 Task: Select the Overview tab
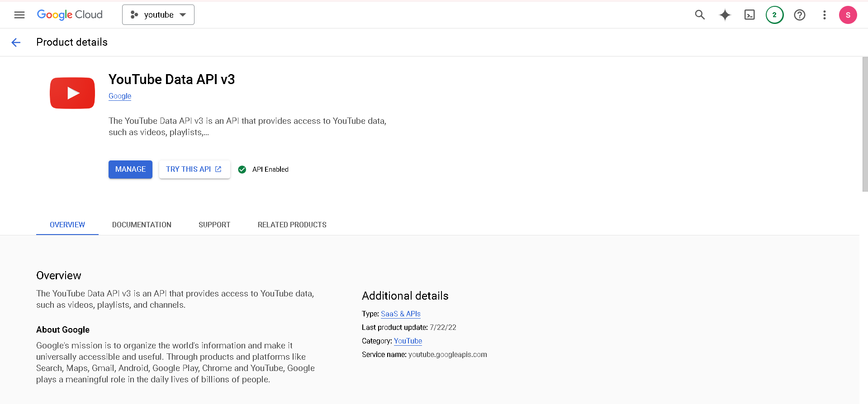[x=67, y=225]
